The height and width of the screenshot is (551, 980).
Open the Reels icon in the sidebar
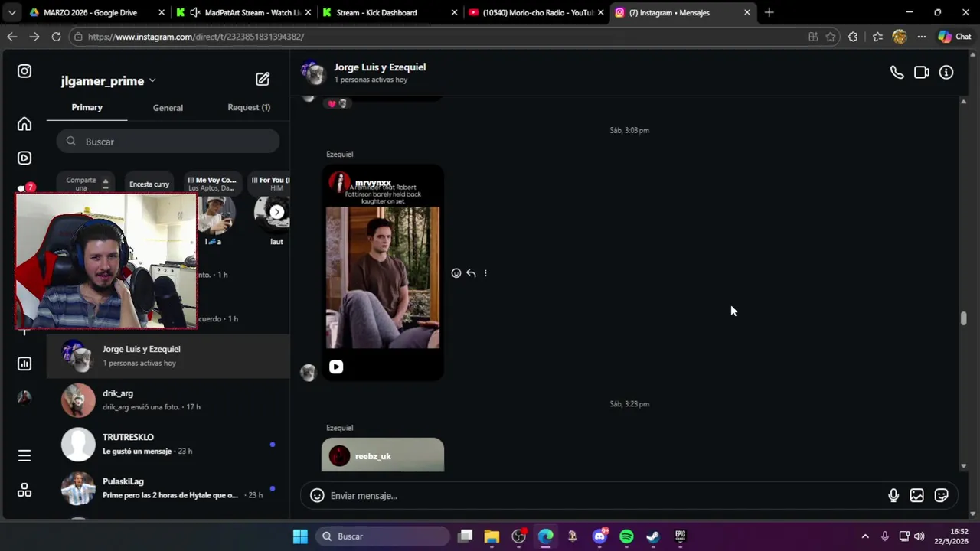(24, 158)
